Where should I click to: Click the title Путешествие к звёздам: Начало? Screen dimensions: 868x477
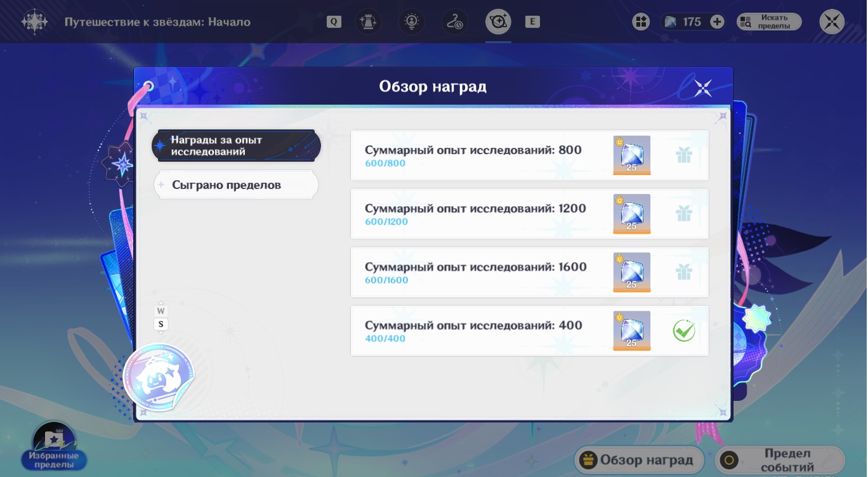[x=157, y=22]
